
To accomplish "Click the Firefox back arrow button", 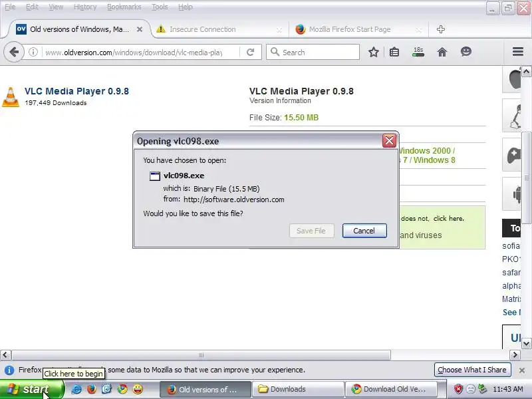I will coord(14,53).
